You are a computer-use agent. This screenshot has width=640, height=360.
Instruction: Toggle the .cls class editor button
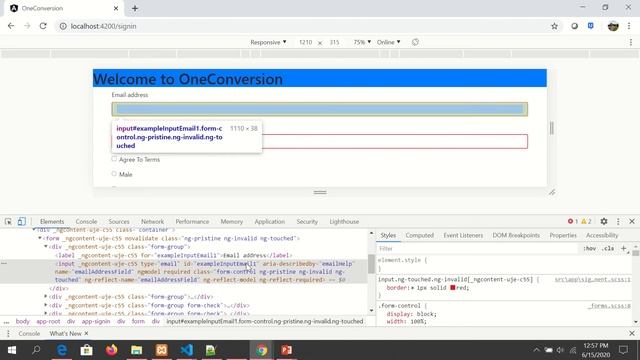click(608, 248)
